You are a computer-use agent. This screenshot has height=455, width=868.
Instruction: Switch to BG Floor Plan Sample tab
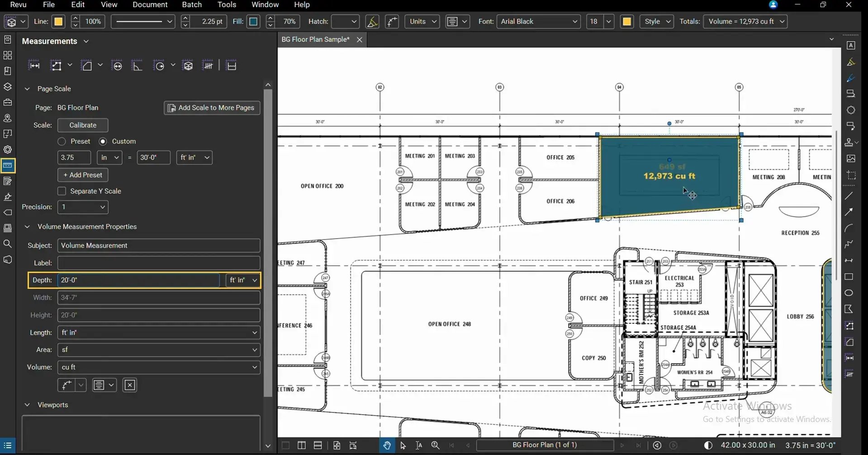click(316, 39)
